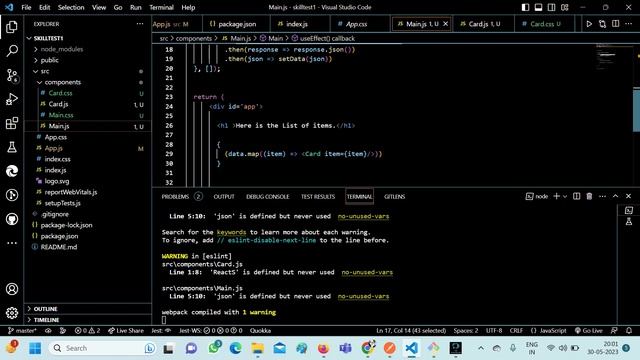Switch to the Card.js editor tab
The width and height of the screenshot is (640, 360).
(x=484, y=24)
